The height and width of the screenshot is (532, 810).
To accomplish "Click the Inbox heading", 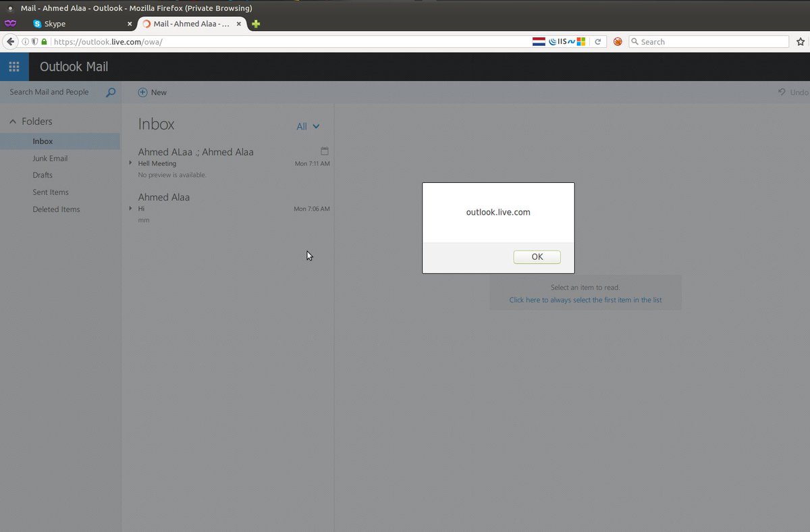I will pos(156,124).
